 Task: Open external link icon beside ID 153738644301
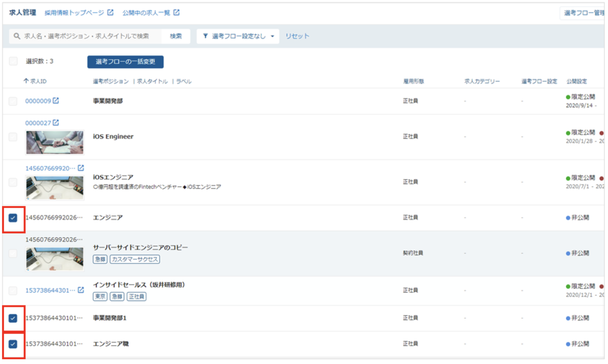[x=81, y=290]
